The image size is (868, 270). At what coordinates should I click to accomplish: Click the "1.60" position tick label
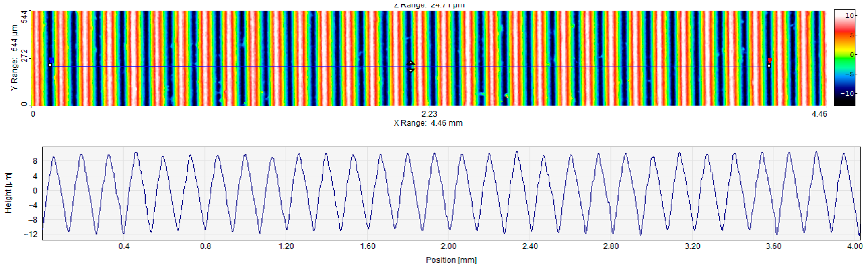pyautogui.click(x=368, y=246)
